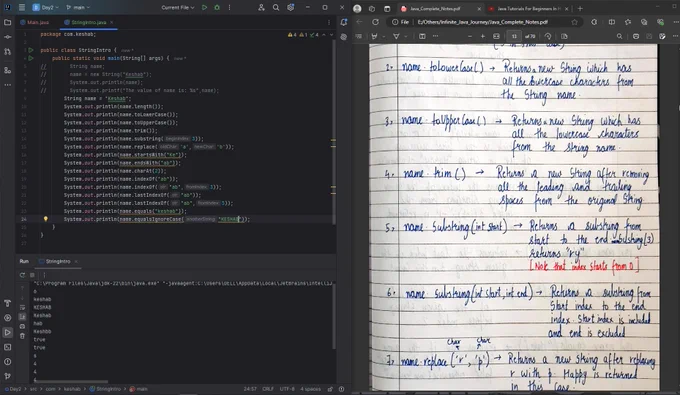Click the keshab breadcrumb in the navigation bar
Image resolution: width=680 pixels, height=395 pixels.
pyautogui.click(x=72, y=389)
